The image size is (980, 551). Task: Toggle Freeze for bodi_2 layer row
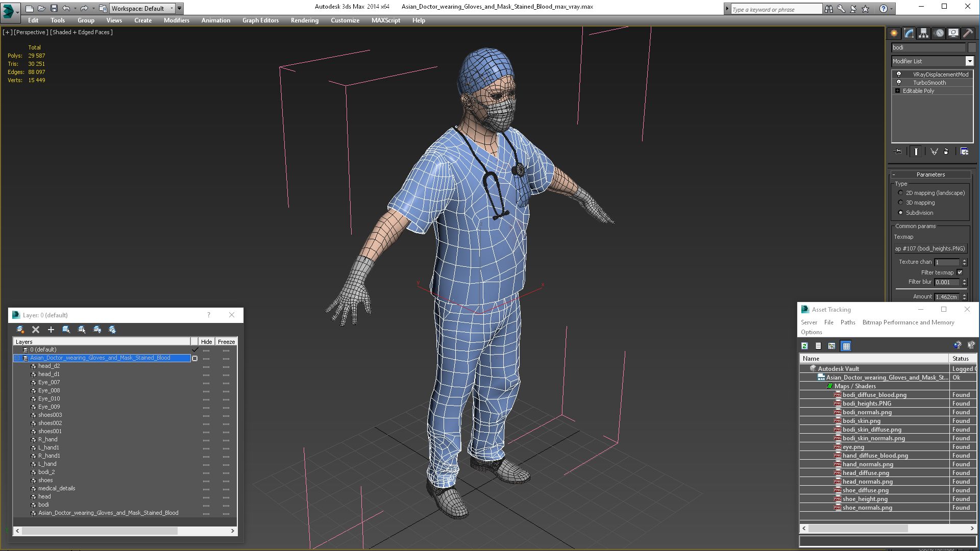(226, 472)
